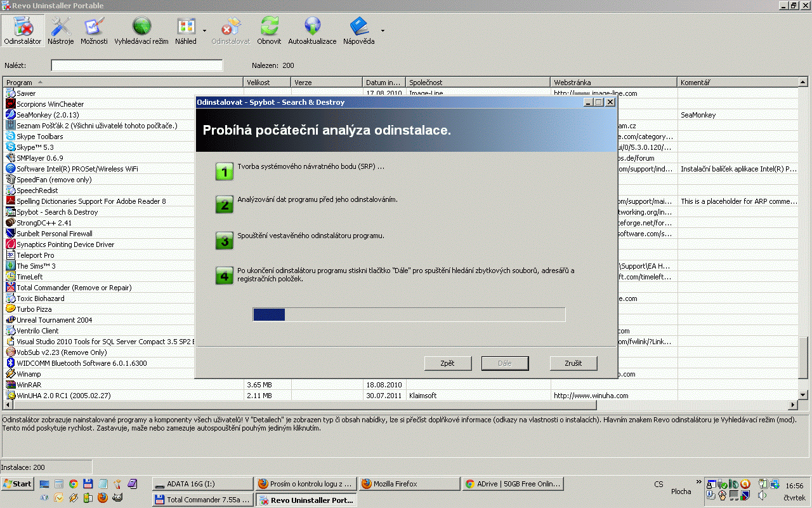Click Zpět button in uninstall dialog

point(447,363)
